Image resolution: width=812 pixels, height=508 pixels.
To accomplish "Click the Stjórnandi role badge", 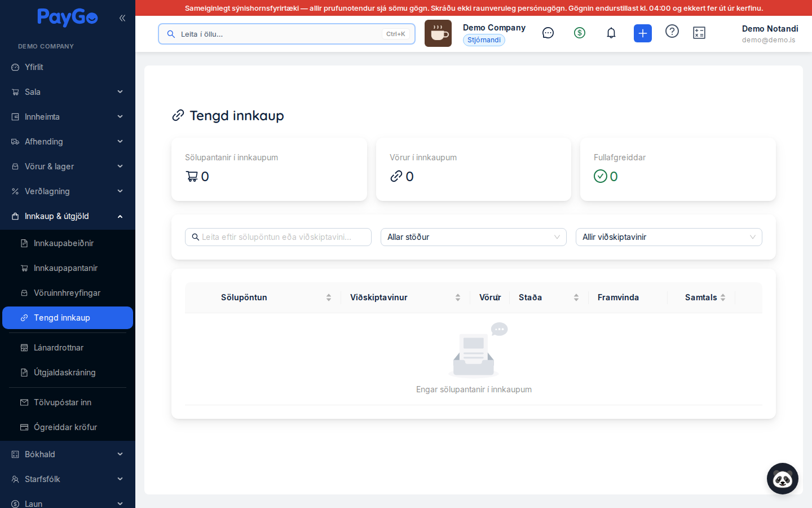I will coord(484,40).
